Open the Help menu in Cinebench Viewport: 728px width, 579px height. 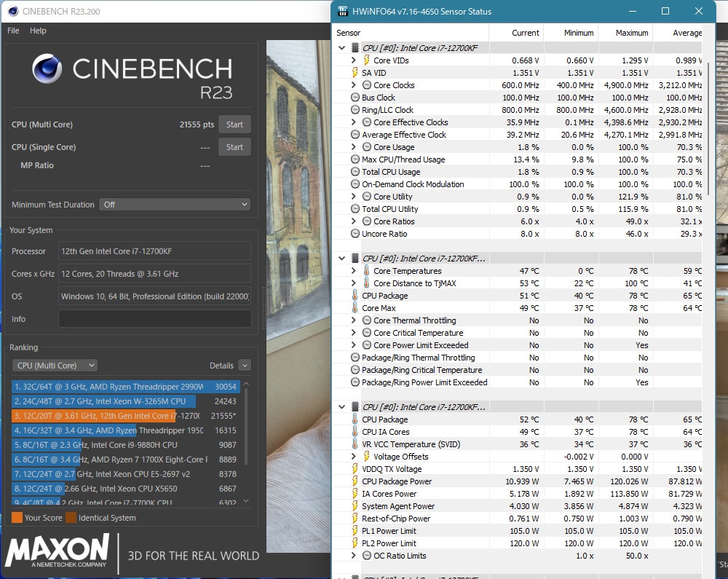click(x=38, y=31)
